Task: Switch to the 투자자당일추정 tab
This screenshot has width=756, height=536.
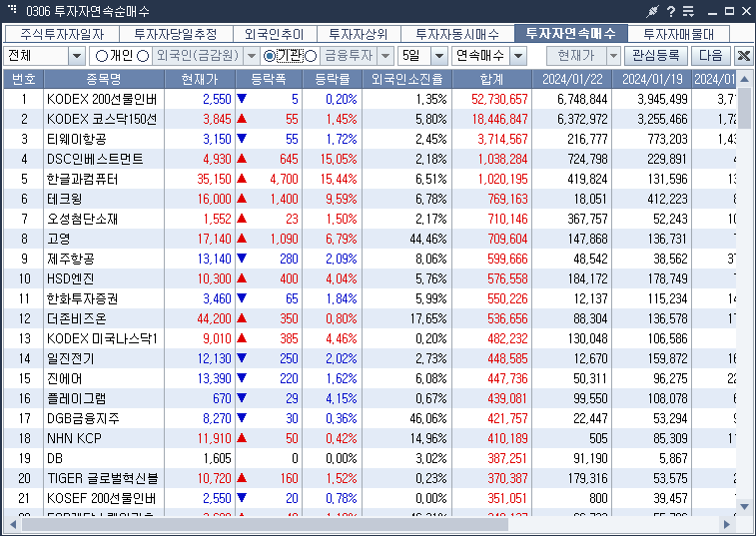Action: 176,34
